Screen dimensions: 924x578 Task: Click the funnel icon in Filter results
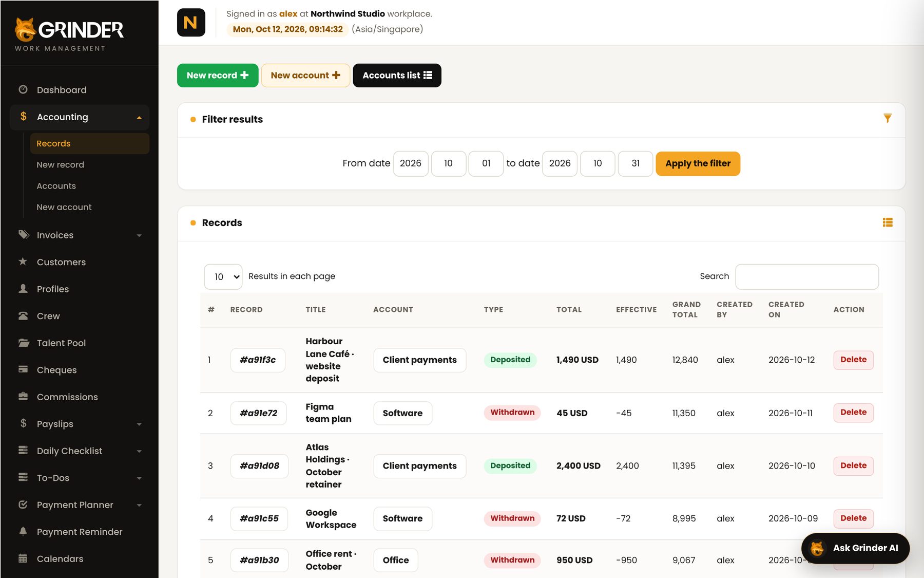888,118
